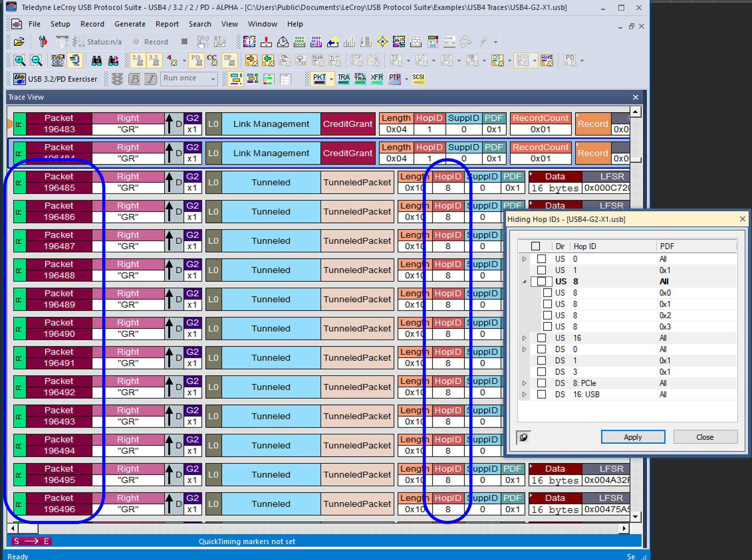Viewport: 752px width, 560px height.
Task: Click the binoculars Find icon
Action: click(x=97, y=61)
